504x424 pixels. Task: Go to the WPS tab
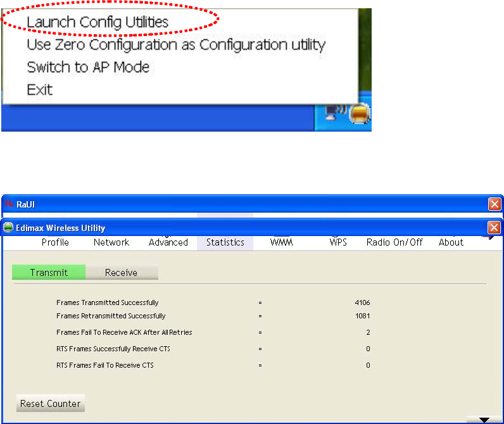click(x=338, y=242)
